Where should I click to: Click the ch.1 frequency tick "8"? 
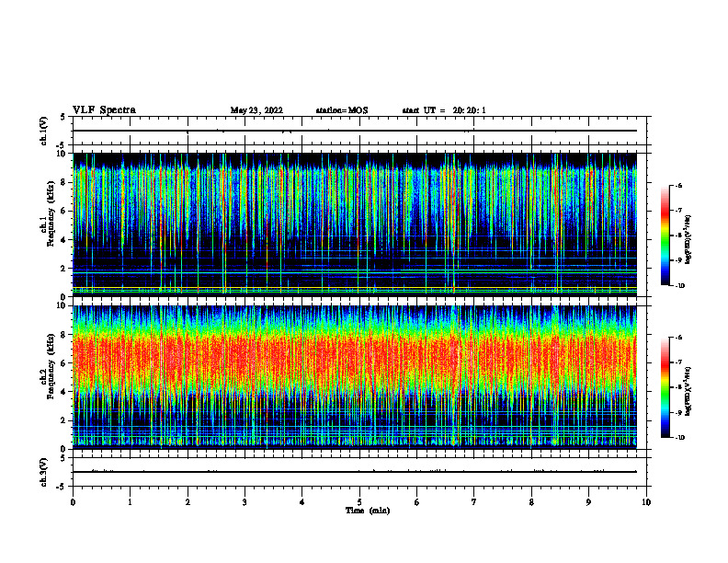tap(64, 182)
